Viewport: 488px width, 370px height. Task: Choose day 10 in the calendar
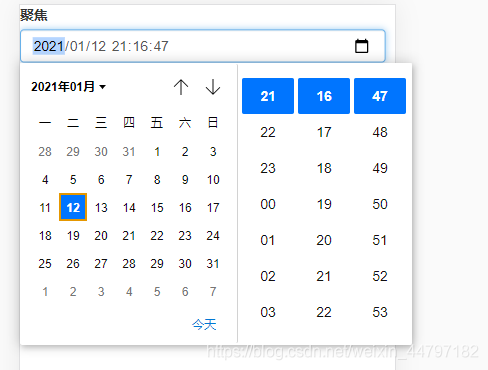[x=213, y=179]
